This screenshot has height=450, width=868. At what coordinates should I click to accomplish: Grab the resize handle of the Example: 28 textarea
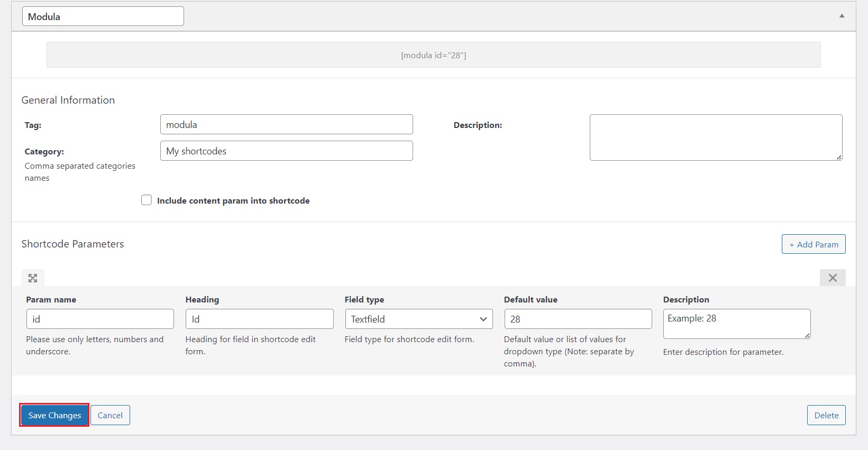807,336
